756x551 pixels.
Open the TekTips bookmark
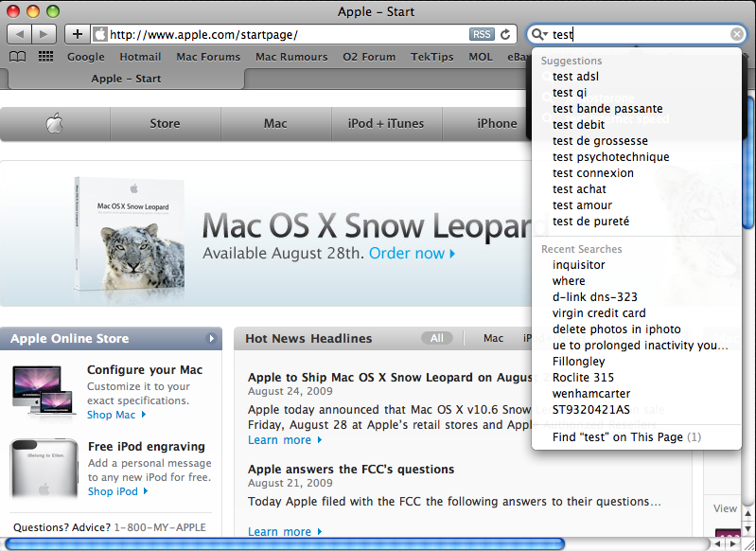click(x=432, y=57)
